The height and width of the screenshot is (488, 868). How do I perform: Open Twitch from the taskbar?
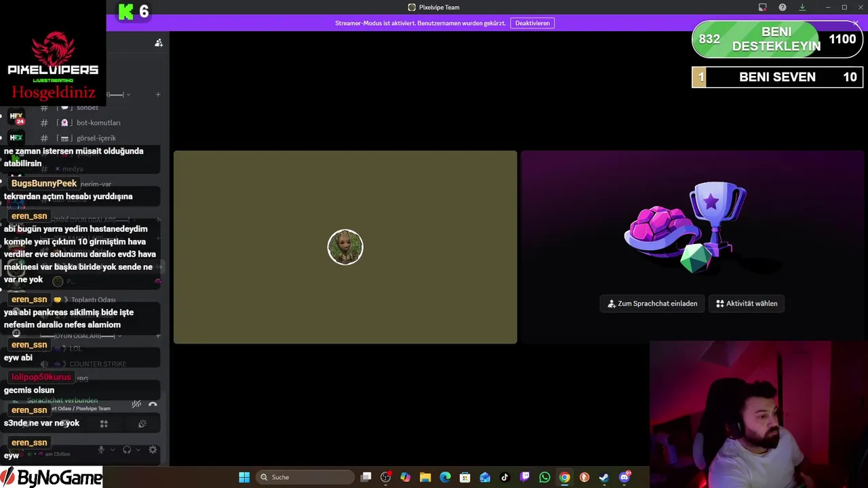click(x=525, y=477)
